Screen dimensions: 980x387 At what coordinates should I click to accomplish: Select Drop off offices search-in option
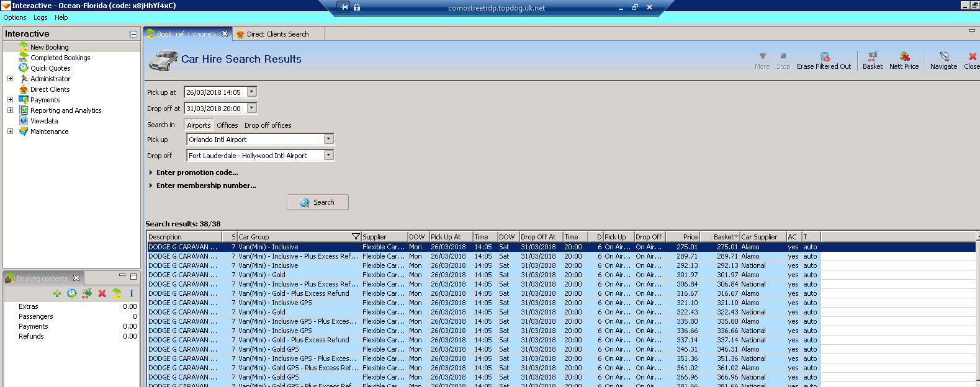[267, 125]
